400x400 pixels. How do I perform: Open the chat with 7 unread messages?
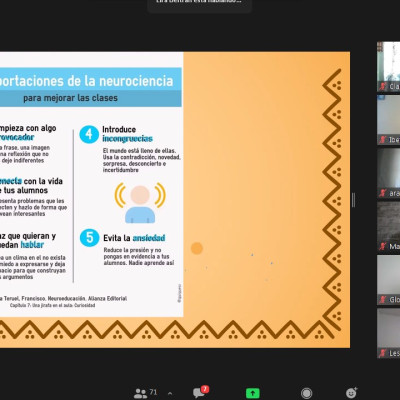tap(200, 392)
